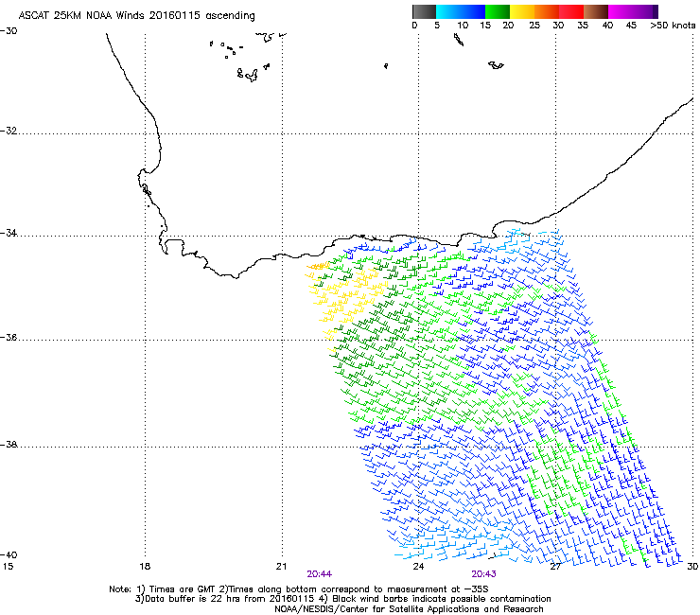Click the title 'ASCAT 25KM NOAA Winds 20160115 ascending'
Viewport: 700px width, 615px height.
(x=136, y=16)
